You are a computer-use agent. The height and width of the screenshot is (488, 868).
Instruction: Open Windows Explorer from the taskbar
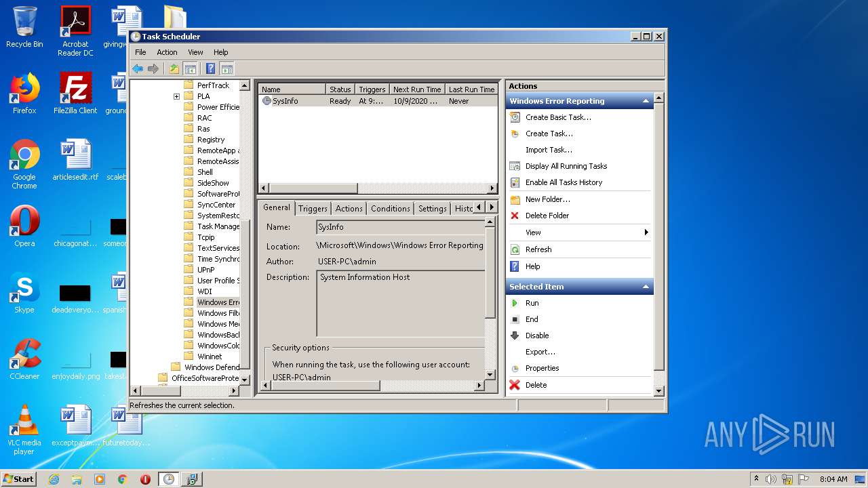[77, 479]
